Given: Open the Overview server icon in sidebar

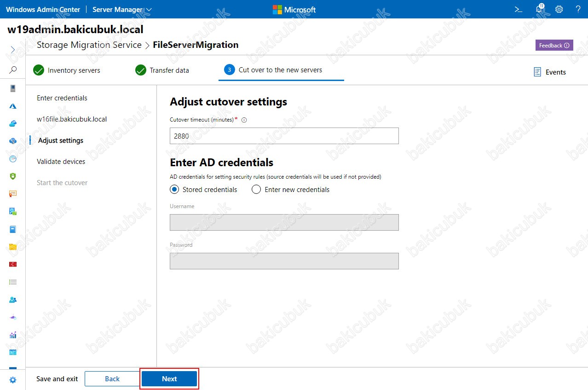Looking at the screenshot, I should [13, 88].
